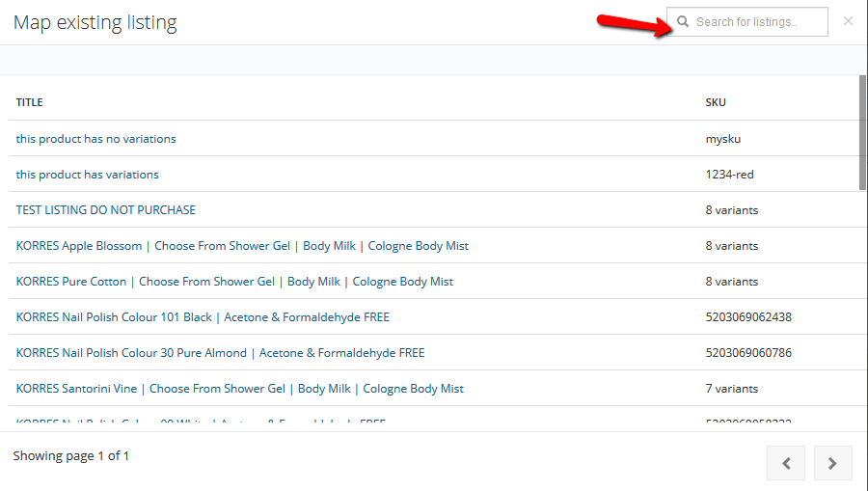Open KORRES Nail Polish Colour 30 Pure Almond
The image size is (868, 491).
point(220,353)
